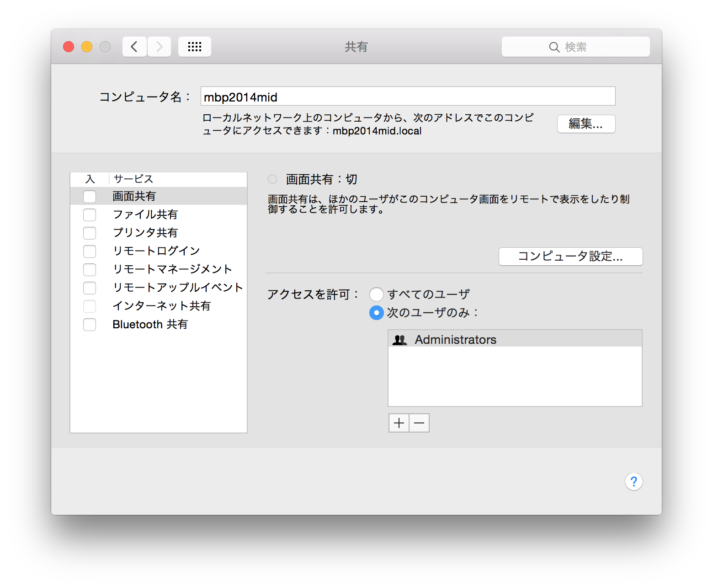Screen dimensions: 713x588
Task: Click the コンピュータ設定 button
Action: tap(570, 257)
